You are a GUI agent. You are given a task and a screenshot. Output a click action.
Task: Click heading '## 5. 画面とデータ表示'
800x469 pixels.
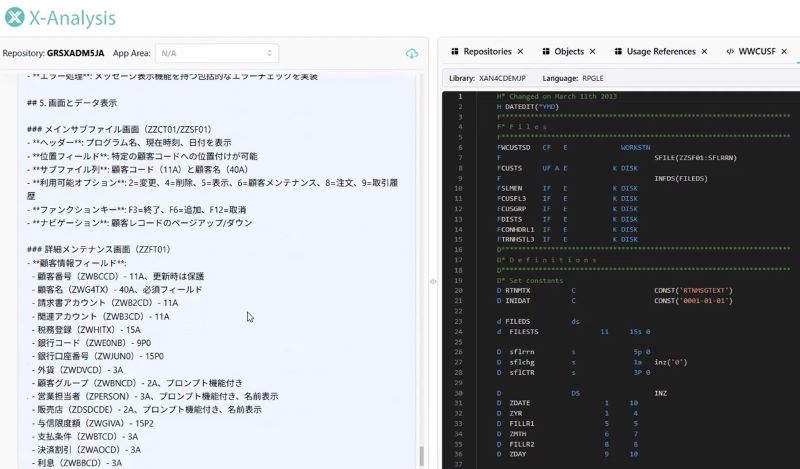point(72,103)
